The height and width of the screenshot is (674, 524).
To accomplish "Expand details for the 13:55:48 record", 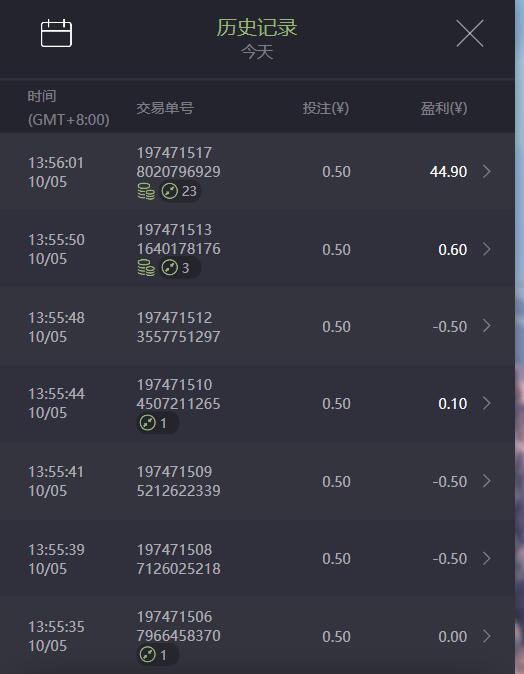I will pos(487,326).
